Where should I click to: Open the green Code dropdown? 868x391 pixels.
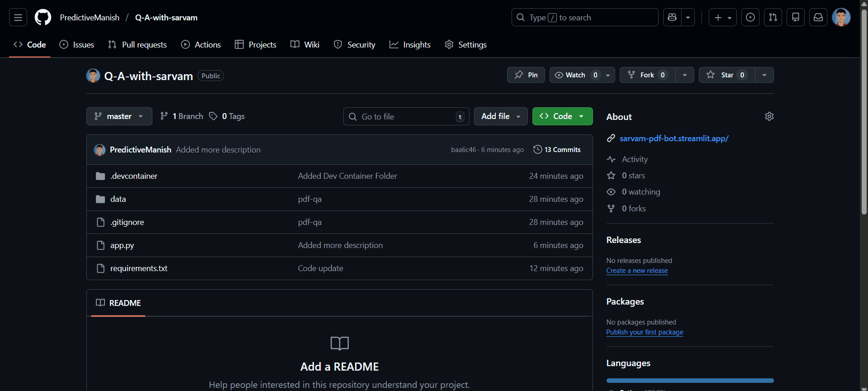(562, 117)
